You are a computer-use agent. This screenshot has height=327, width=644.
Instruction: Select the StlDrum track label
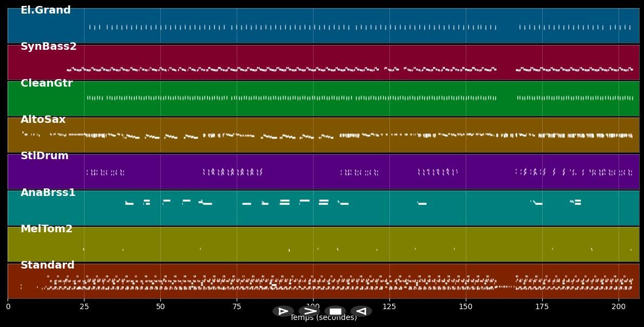[44, 155]
